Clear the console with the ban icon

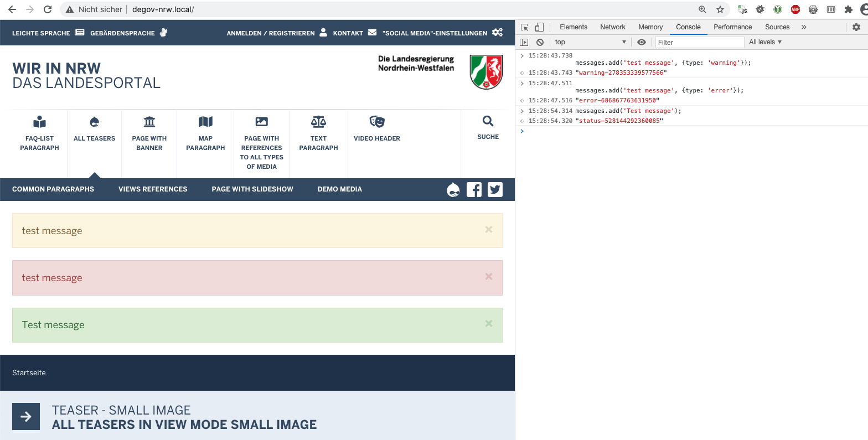540,42
